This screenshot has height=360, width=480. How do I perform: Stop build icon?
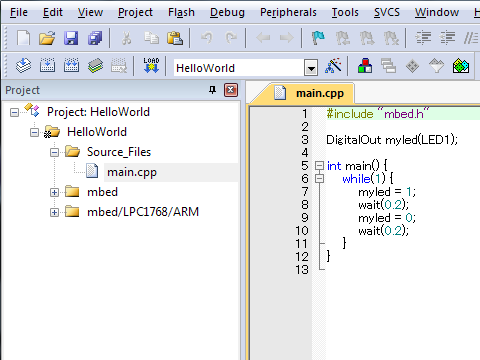click(119, 66)
